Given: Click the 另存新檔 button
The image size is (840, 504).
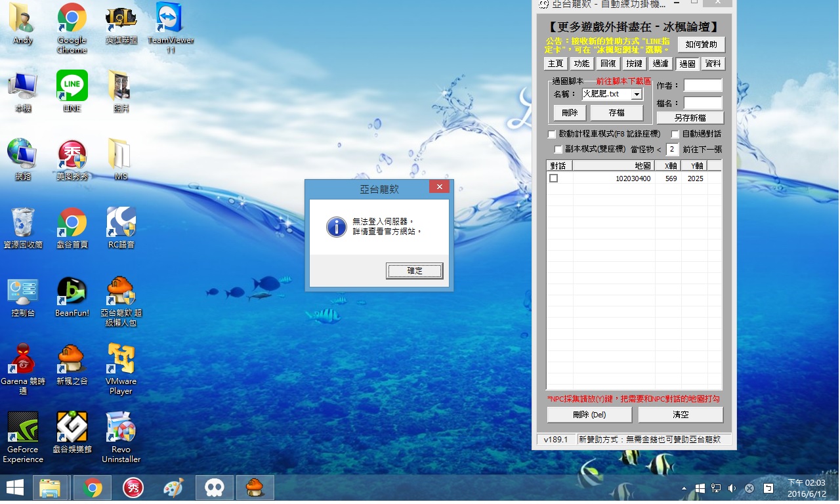Looking at the screenshot, I should pos(690,118).
